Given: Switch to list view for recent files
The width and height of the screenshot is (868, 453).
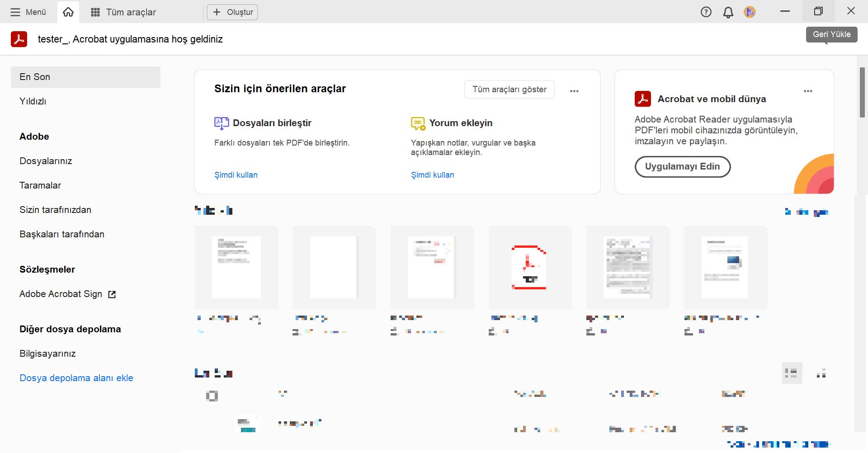Looking at the screenshot, I should [x=792, y=373].
